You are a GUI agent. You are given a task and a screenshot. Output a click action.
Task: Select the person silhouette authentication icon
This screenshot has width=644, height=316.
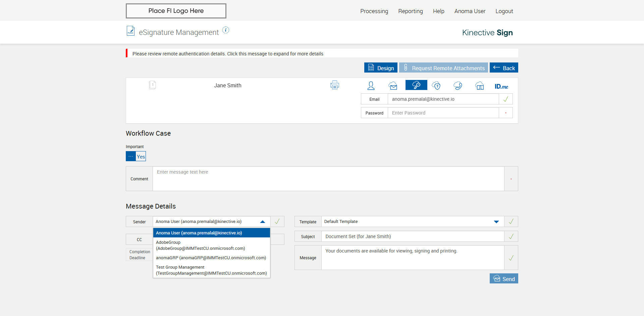tap(371, 86)
